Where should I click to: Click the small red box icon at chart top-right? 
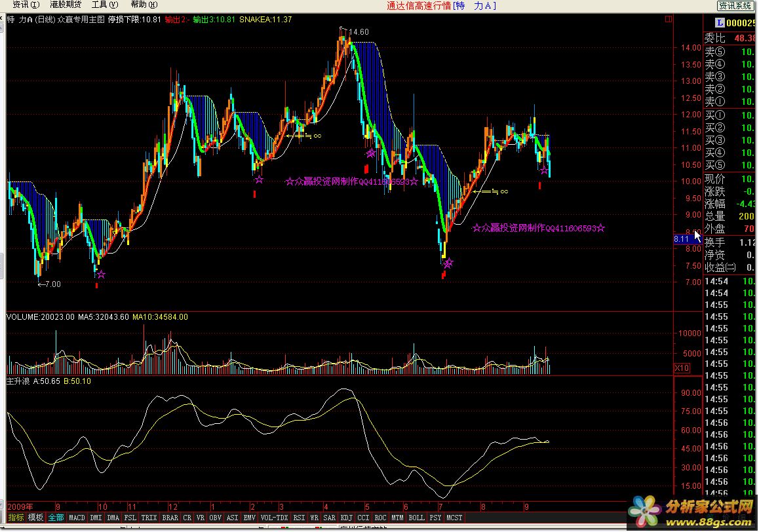(x=669, y=20)
